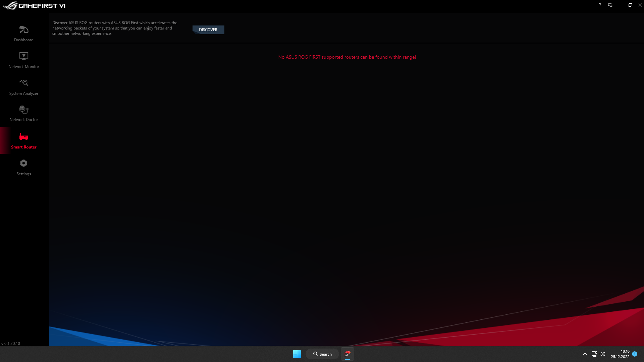The image size is (644, 362).
Task: Open Windows Search bar
Action: tap(322, 354)
